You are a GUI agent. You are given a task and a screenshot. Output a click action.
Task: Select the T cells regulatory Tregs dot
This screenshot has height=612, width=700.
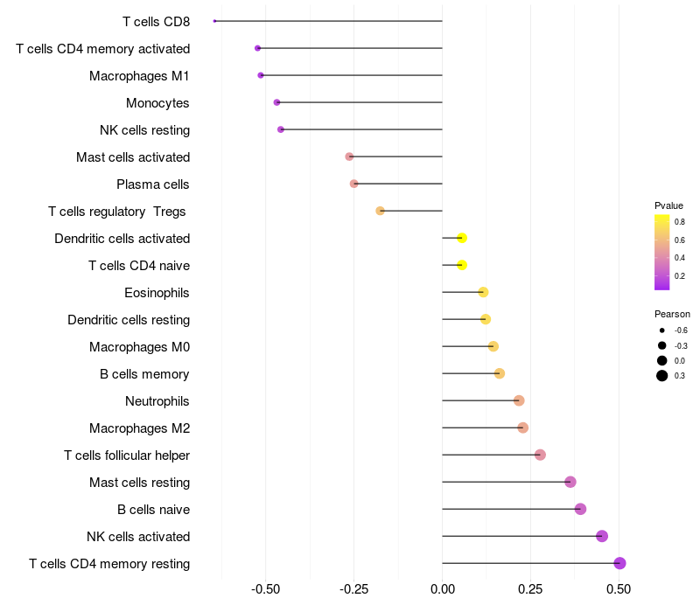click(380, 211)
